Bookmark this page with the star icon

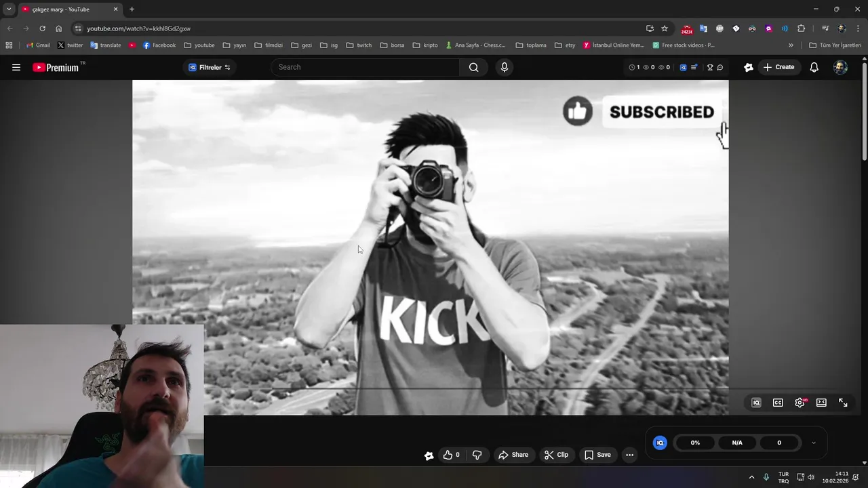[665, 28]
